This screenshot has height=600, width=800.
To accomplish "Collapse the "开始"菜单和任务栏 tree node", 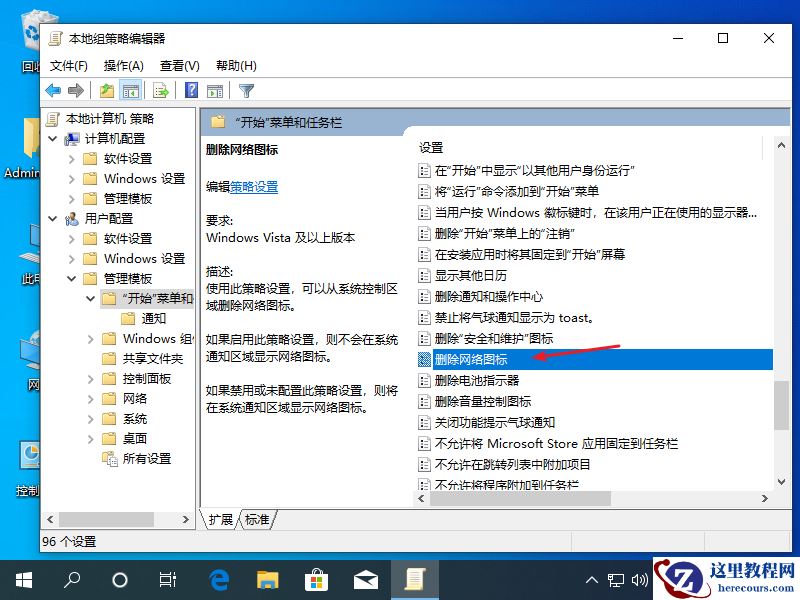I will click(91, 298).
